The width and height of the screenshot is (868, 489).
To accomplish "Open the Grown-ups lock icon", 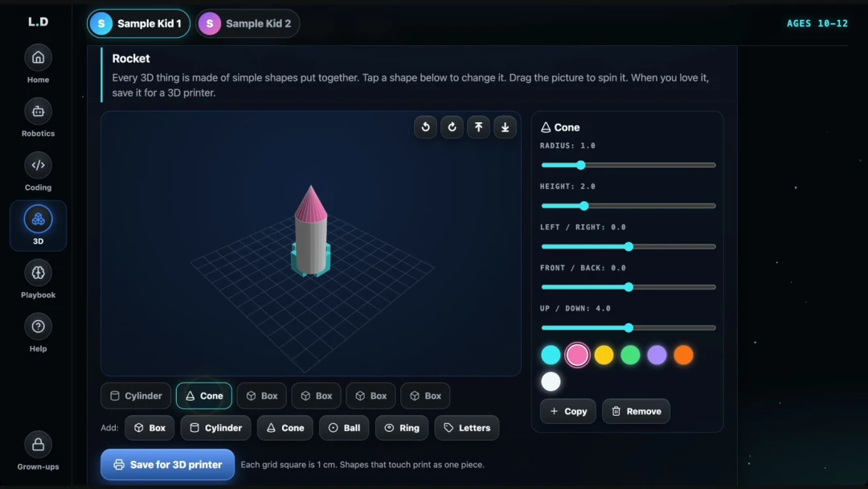I will click(39, 445).
